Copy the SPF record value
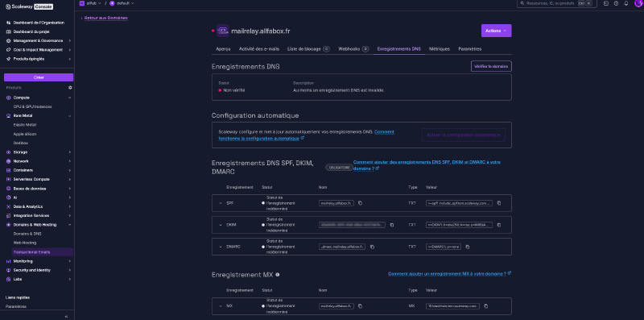The height and width of the screenshot is (320, 644). pyautogui.click(x=499, y=203)
